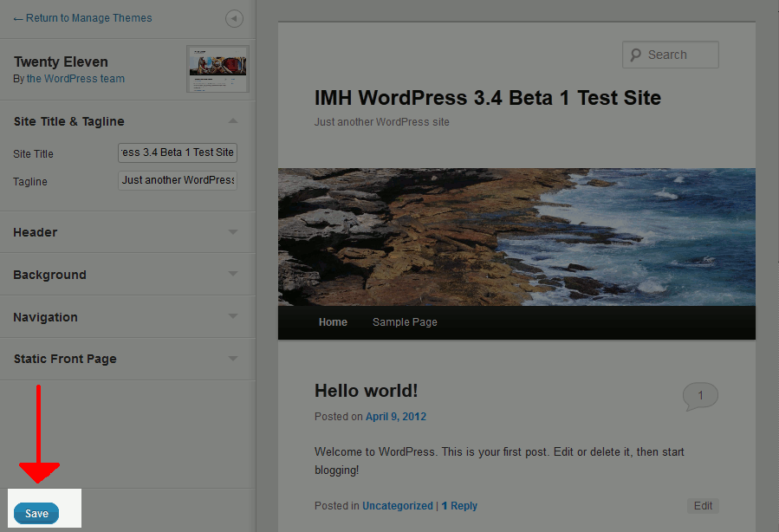Click the Tagline text field
Image resolution: width=779 pixels, height=532 pixels.
click(178, 180)
